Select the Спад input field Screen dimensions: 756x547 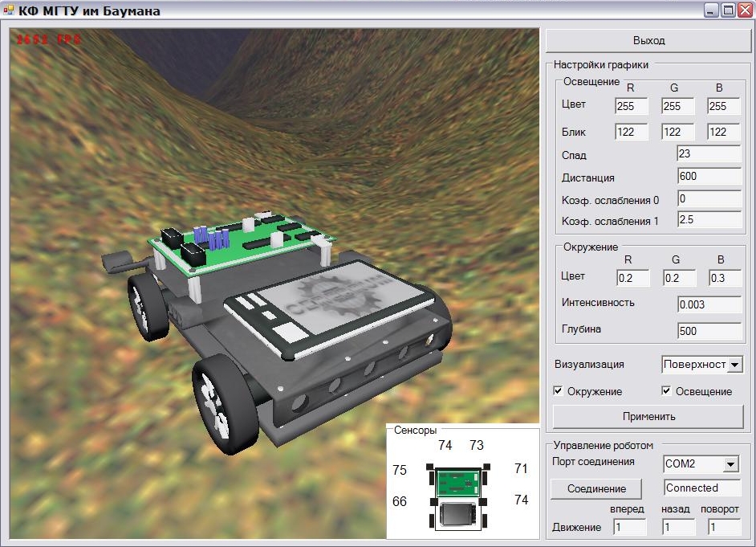pyautogui.click(x=709, y=155)
